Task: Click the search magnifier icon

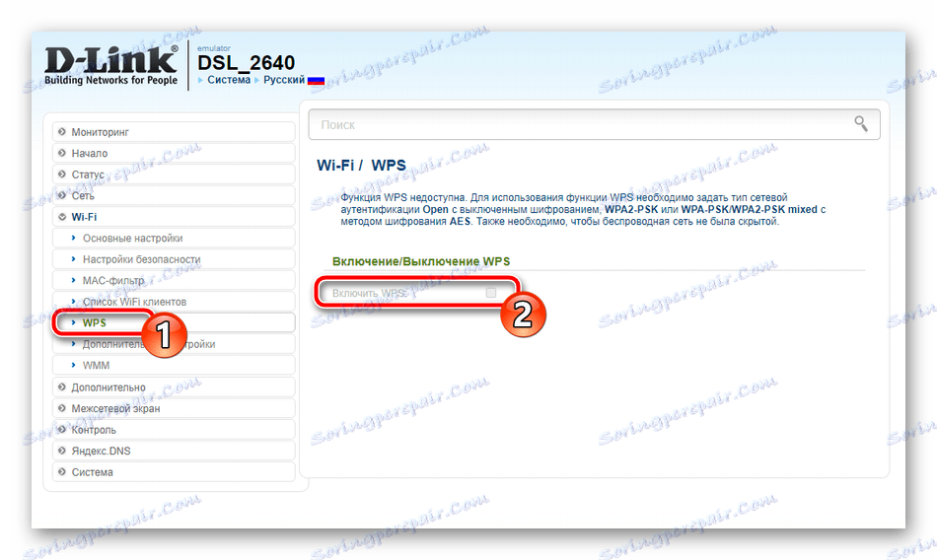Action: click(860, 123)
